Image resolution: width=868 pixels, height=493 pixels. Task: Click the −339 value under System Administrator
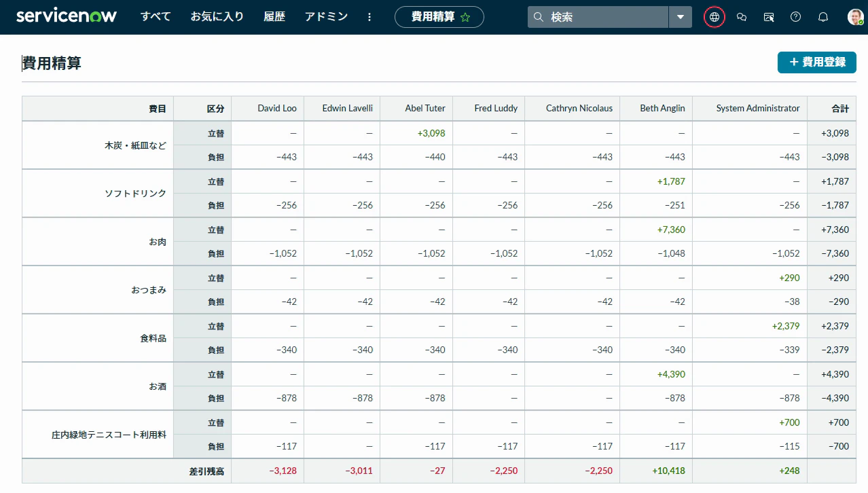[790, 350]
